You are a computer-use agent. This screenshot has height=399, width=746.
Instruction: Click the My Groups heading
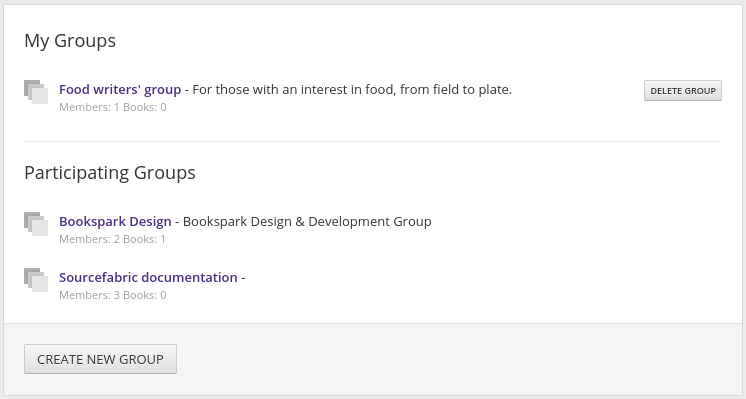70,41
